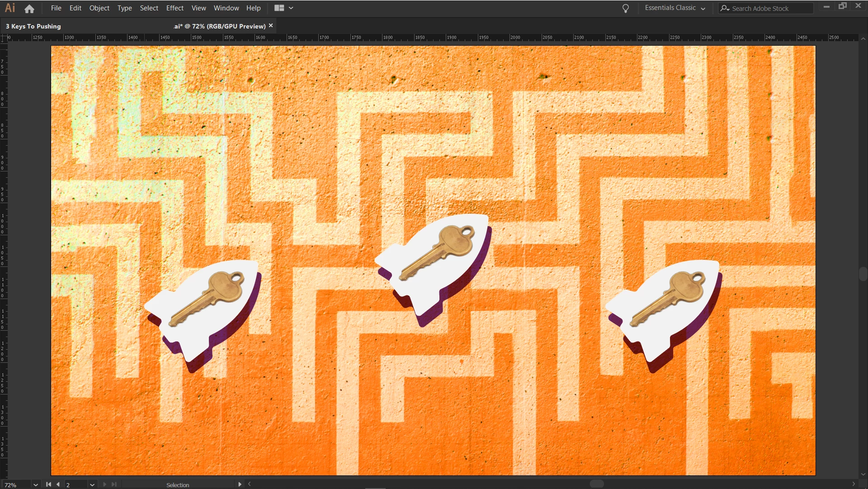The height and width of the screenshot is (489, 868).
Task: Go to previous artboard arrow
Action: [58, 484]
